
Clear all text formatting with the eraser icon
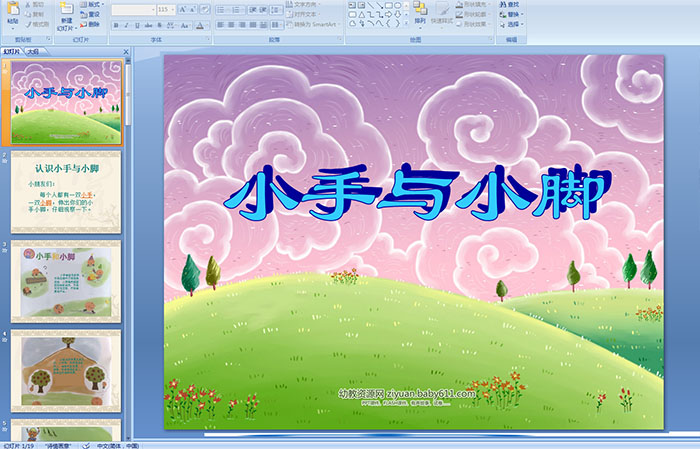tap(205, 9)
